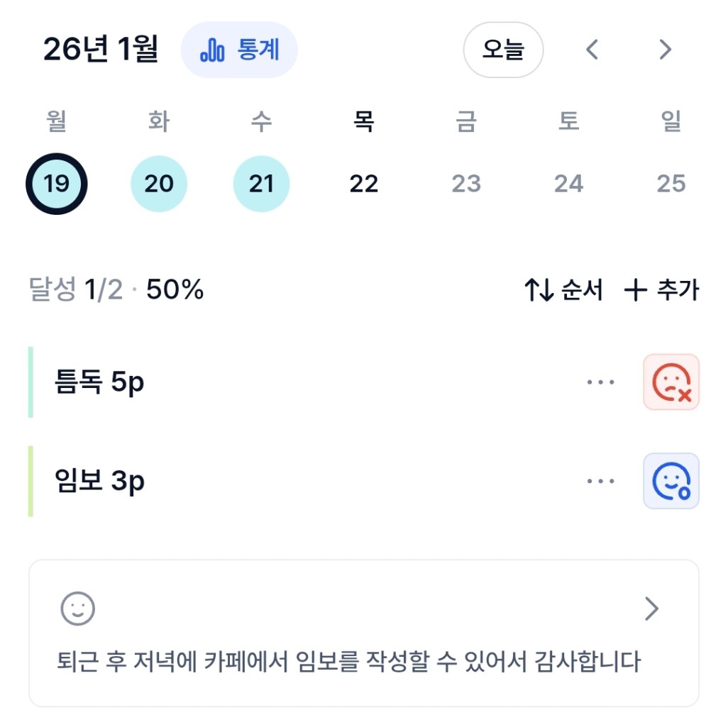The image size is (728, 710).
Task: Select Monday the 19th
Action: (56, 184)
